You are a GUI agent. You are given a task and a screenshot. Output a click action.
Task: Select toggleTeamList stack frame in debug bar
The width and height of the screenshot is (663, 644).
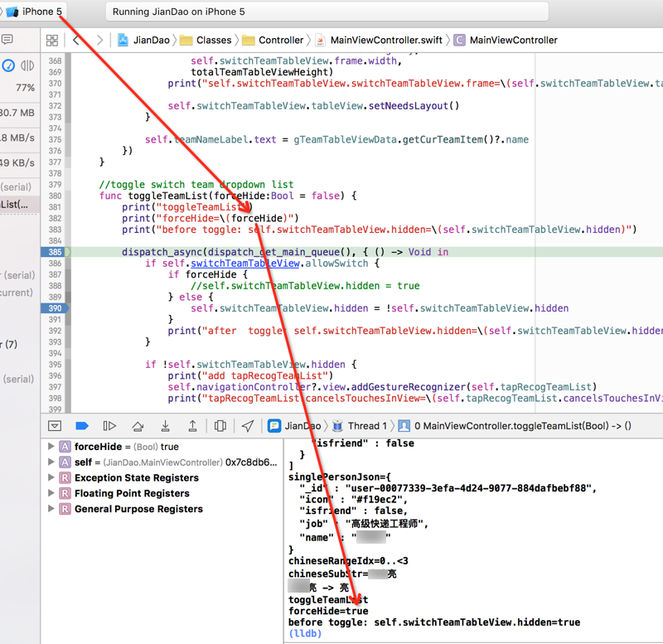[515, 426]
